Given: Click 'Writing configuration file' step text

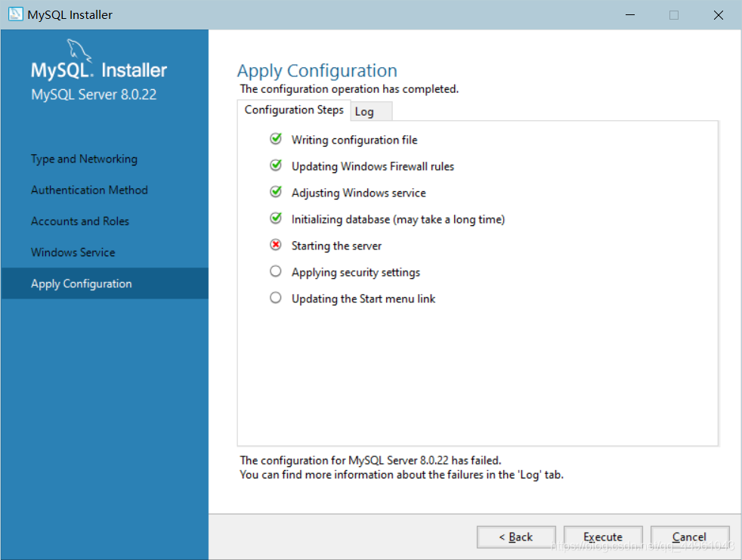Looking at the screenshot, I should click(354, 140).
